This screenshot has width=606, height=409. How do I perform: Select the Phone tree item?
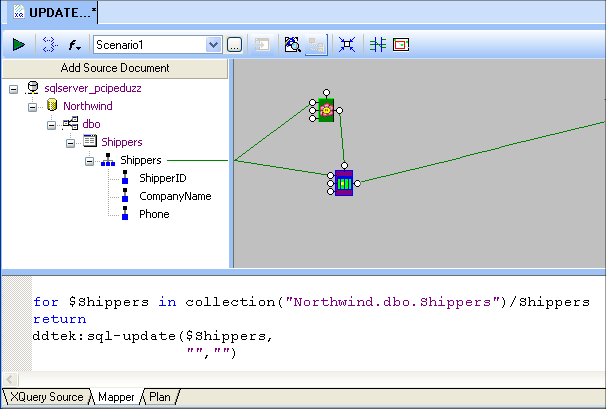click(x=154, y=214)
